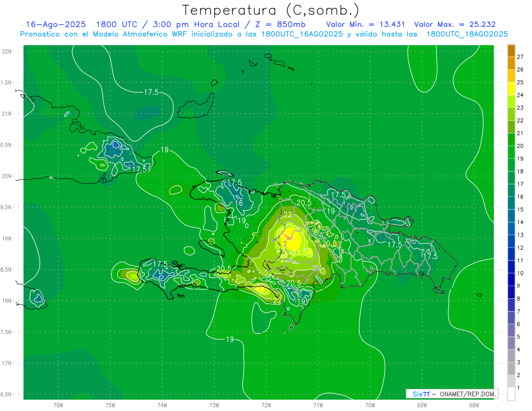Click the colorbar label '14'
The height and width of the screenshot is (411, 532).
520,222
